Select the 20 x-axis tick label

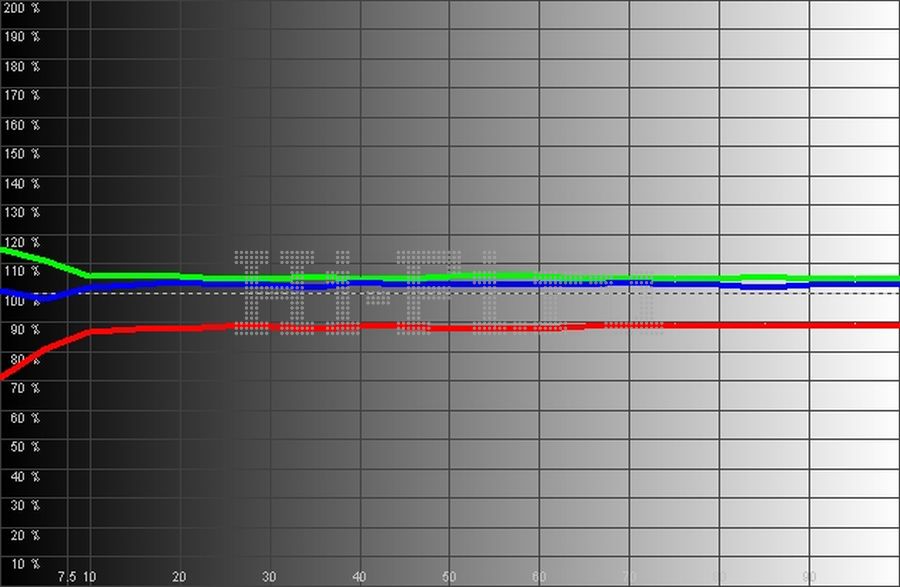180,577
